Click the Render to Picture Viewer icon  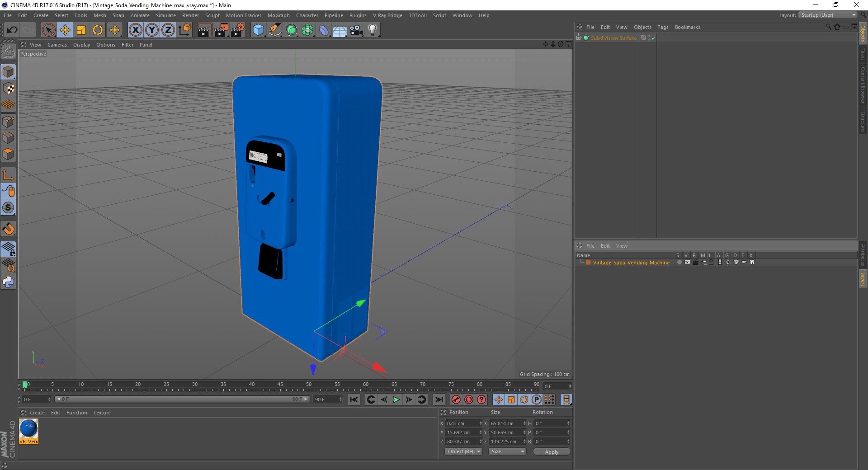point(221,30)
